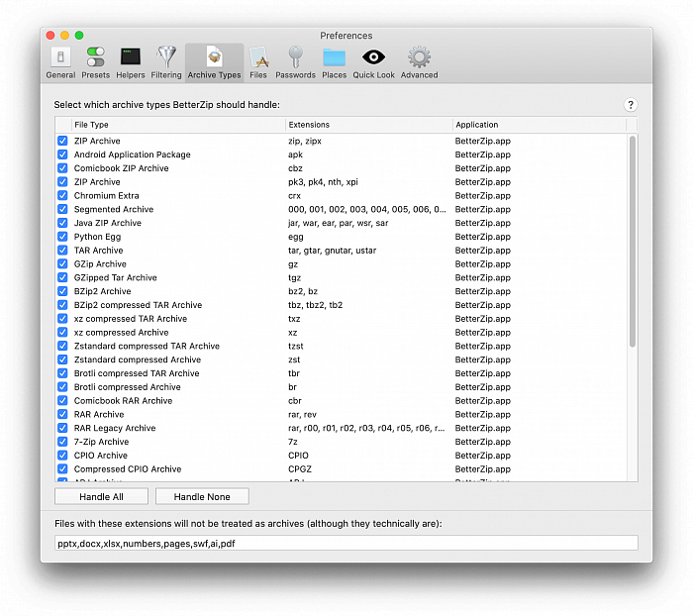
Task: Toggle Chromium Extra checkbox
Action: (62, 195)
